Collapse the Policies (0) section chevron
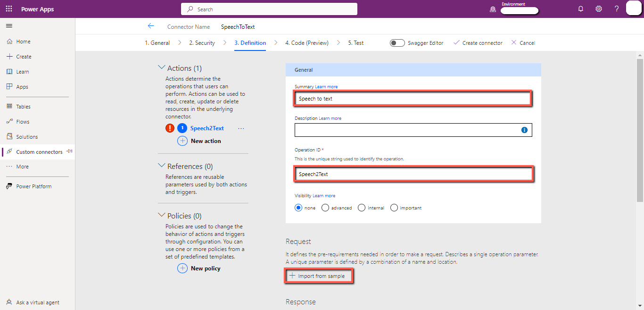This screenshot has width=644, height=310. point(162,216)
